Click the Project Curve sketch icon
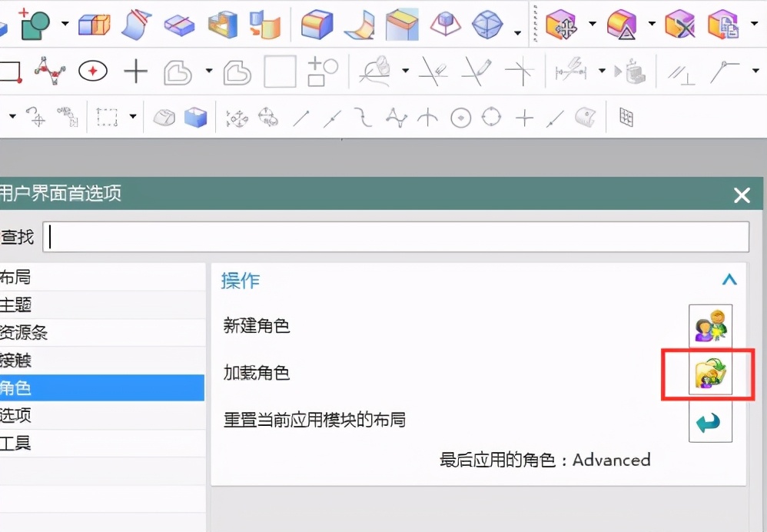 [376, 71]
